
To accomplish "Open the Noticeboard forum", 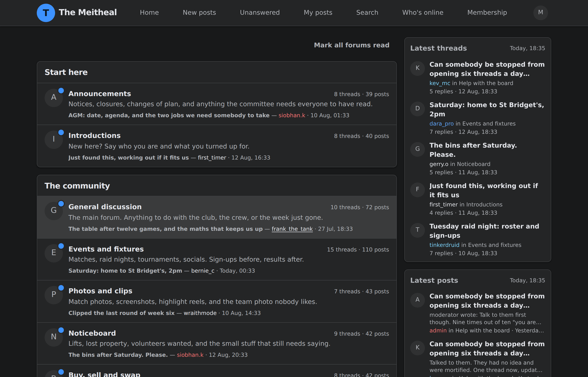I will pos(92,333).
